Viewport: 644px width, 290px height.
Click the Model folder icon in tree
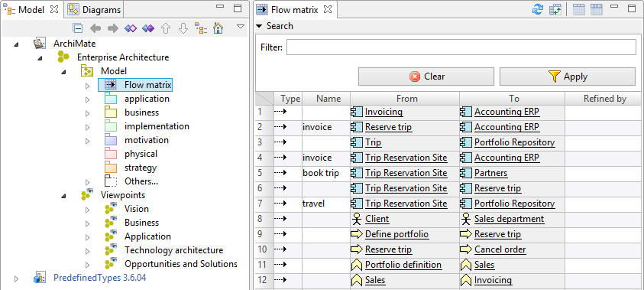click(88, 71)
